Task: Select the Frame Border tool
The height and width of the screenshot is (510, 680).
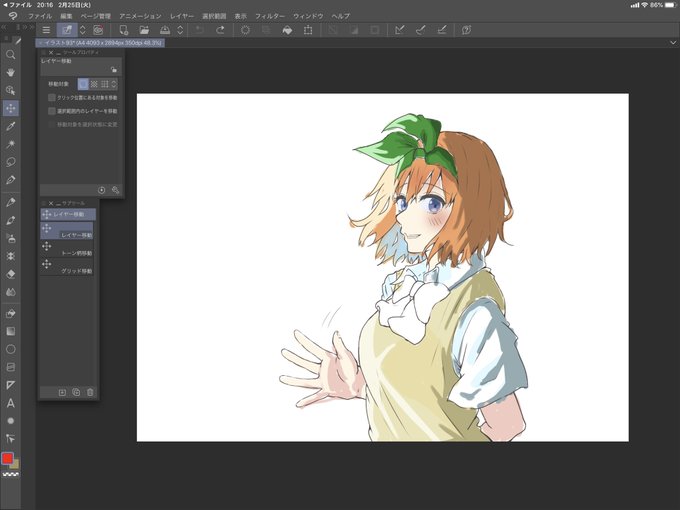Action: tap(11, 367)
